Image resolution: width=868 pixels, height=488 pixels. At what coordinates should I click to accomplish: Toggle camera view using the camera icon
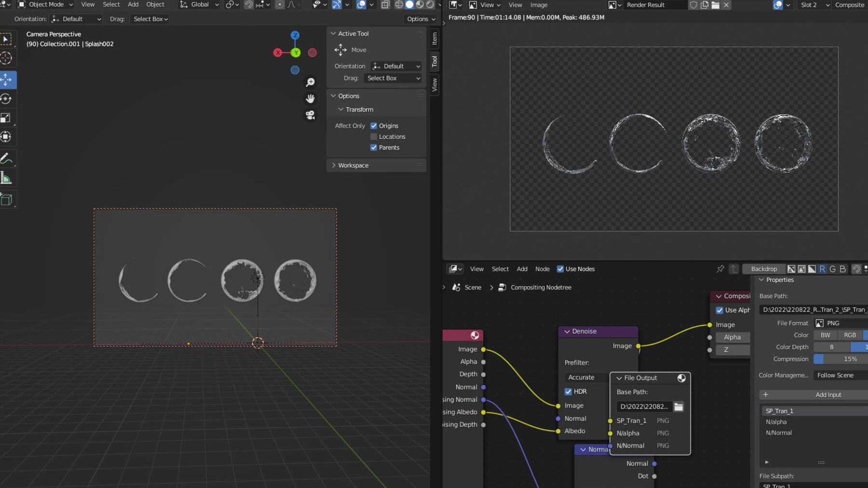point(310,115)
